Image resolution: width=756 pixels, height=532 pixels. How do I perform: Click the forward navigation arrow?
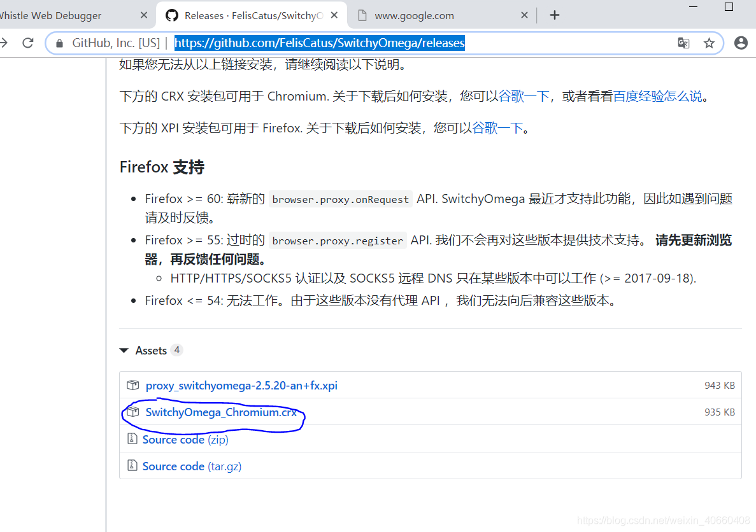[3, 43]
